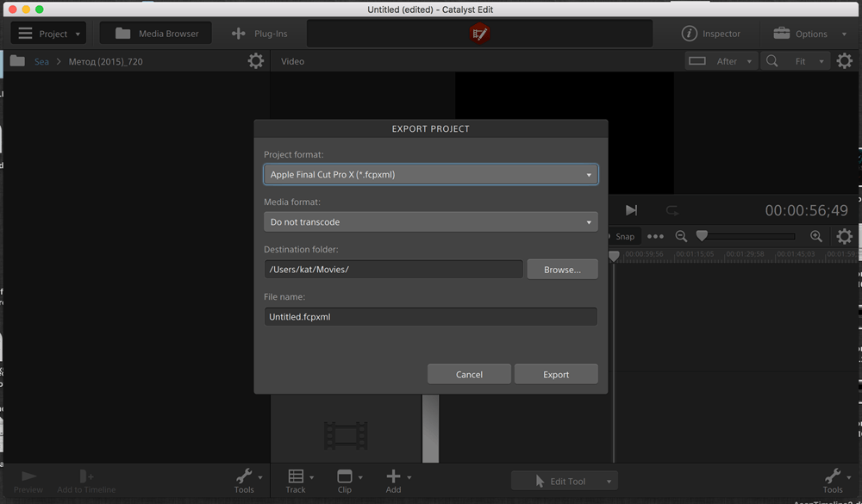This screenshot has width=862, height=504.
Task: Open the timeline settings gear
Action: click(x=845, y=236)
